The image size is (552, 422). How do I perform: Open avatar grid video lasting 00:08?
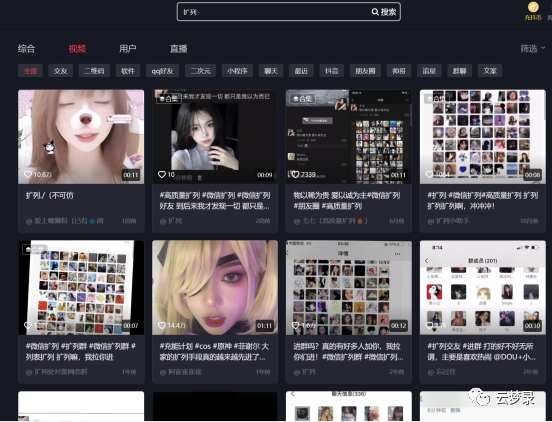point(483,137)
